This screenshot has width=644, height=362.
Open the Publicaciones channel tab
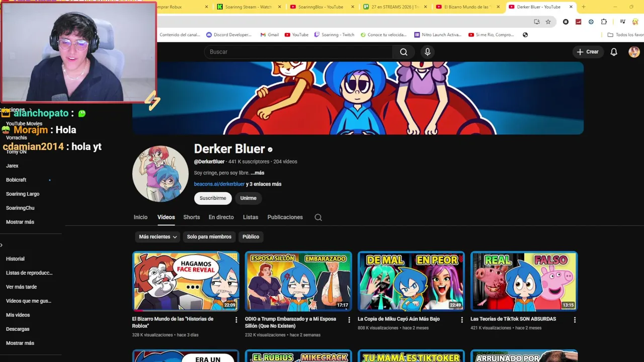click(285, 217)
